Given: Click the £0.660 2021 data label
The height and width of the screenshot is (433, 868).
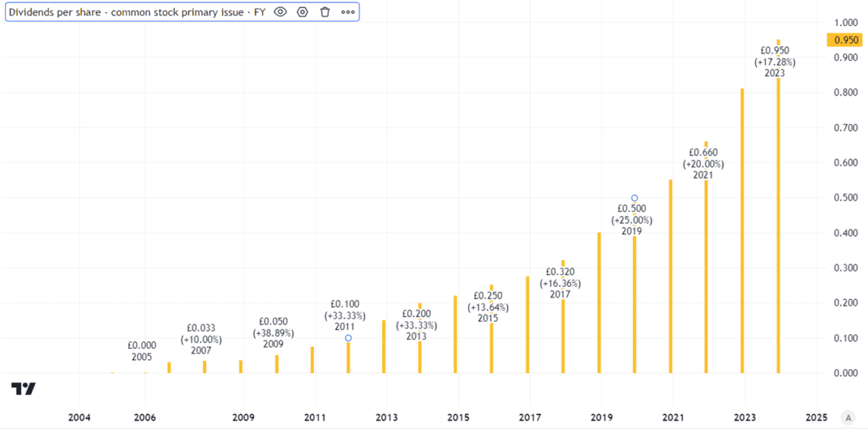Looking at the screenshot, I should (x=705, y=164).
